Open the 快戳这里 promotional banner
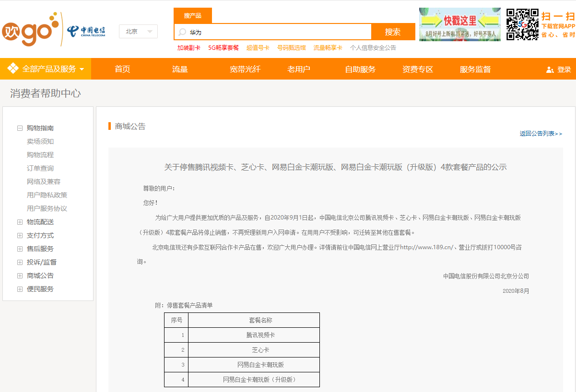The image size is (576, 392). pos(459,24)
